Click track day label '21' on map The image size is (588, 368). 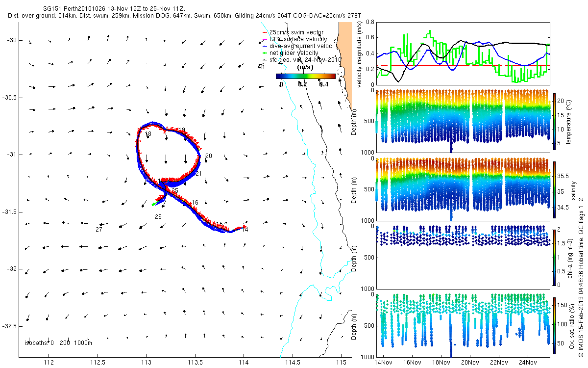click(198, 174)
